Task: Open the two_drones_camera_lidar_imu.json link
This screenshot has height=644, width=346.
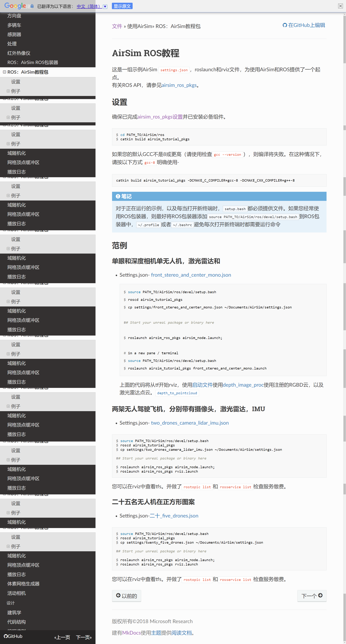Action: coord(190,423)
